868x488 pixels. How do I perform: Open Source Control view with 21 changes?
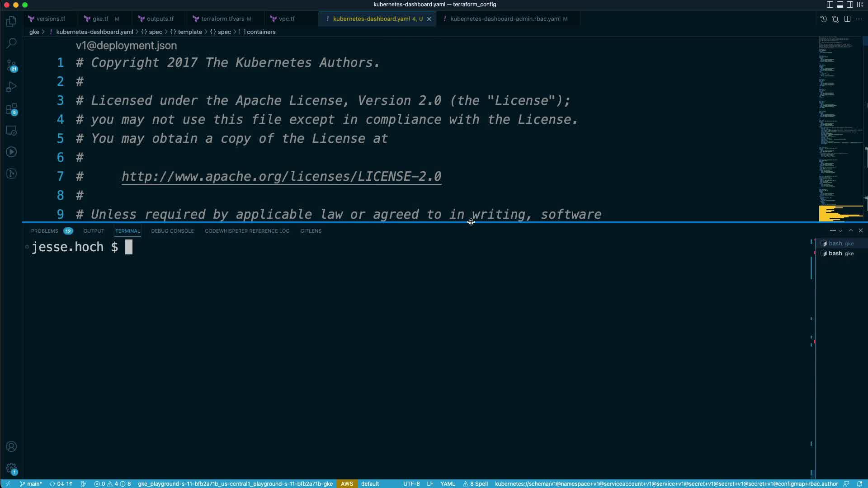(x=11, y=66)
